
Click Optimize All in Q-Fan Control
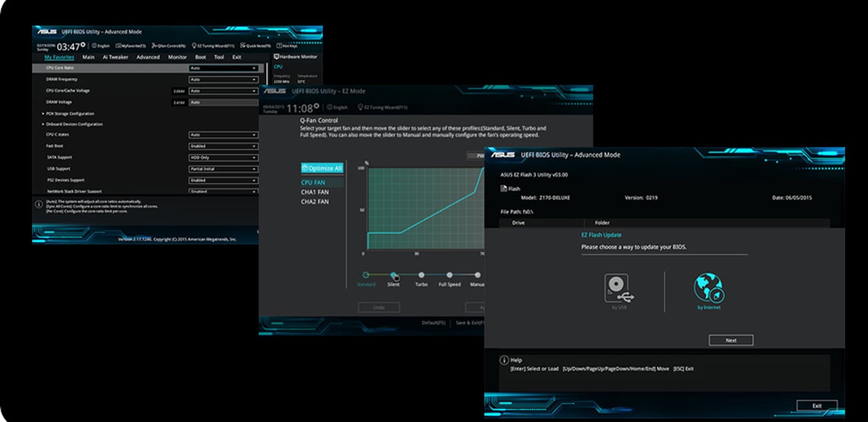coord(322,168)
